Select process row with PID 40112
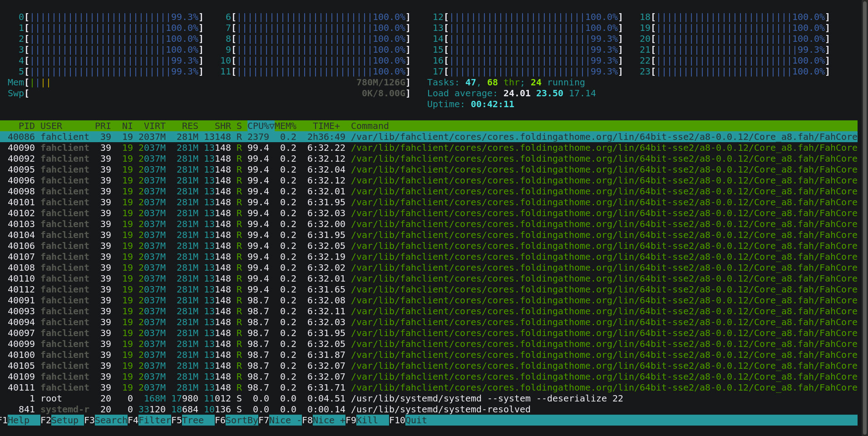Viewport: 868px width, 436px height. (x=429, y=289)
